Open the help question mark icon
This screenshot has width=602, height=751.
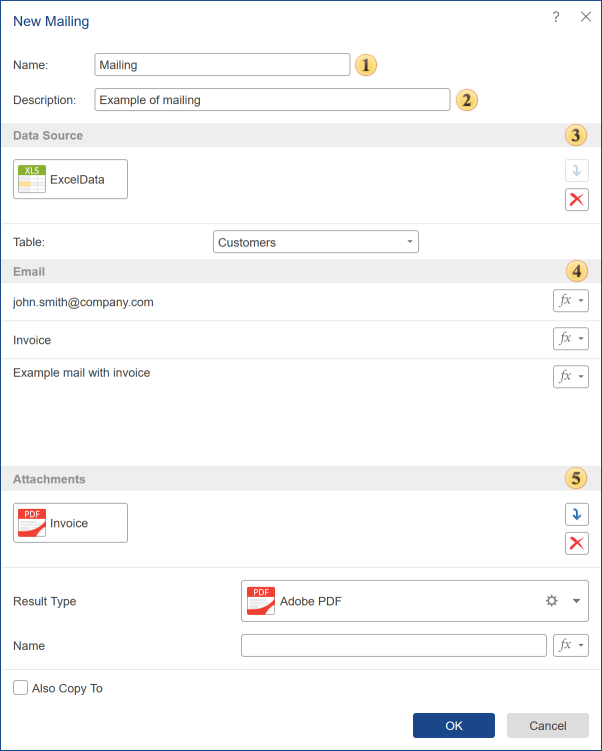556,17
